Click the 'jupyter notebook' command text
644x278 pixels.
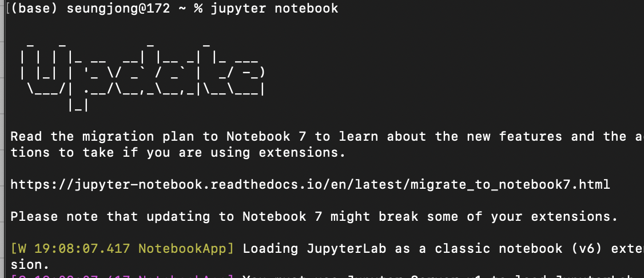[x=275, y=8]
